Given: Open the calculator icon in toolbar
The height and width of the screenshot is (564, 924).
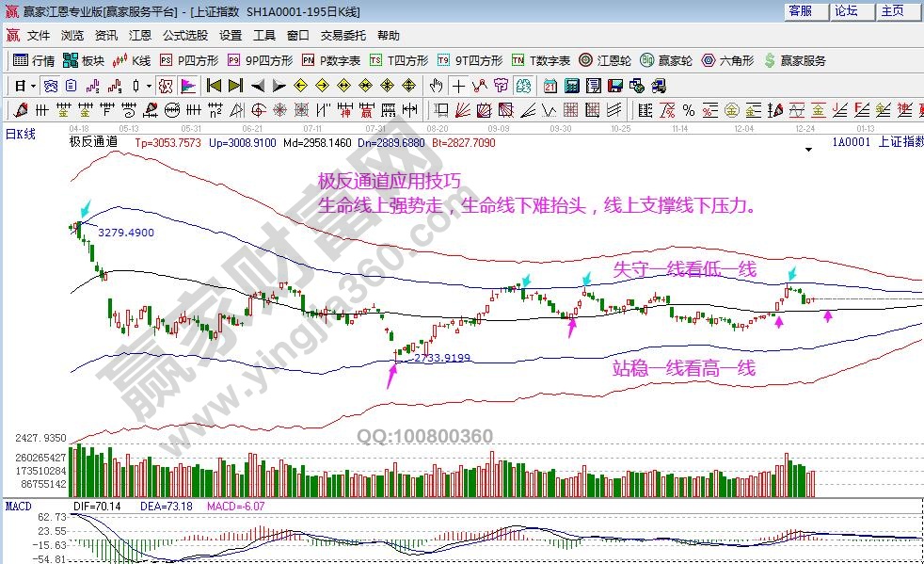Looking at the screenshot, I should click(570, 85).
